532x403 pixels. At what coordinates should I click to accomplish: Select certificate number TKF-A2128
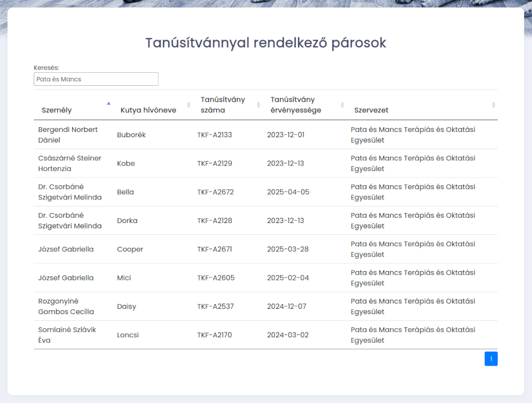[x=215, y=221]
